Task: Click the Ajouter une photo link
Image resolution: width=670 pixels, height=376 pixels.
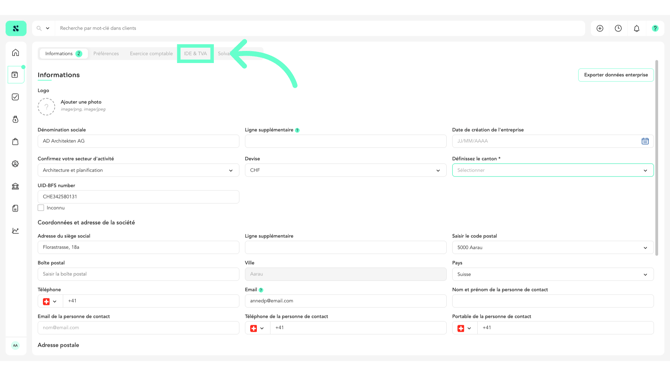Action: [81, 102]
